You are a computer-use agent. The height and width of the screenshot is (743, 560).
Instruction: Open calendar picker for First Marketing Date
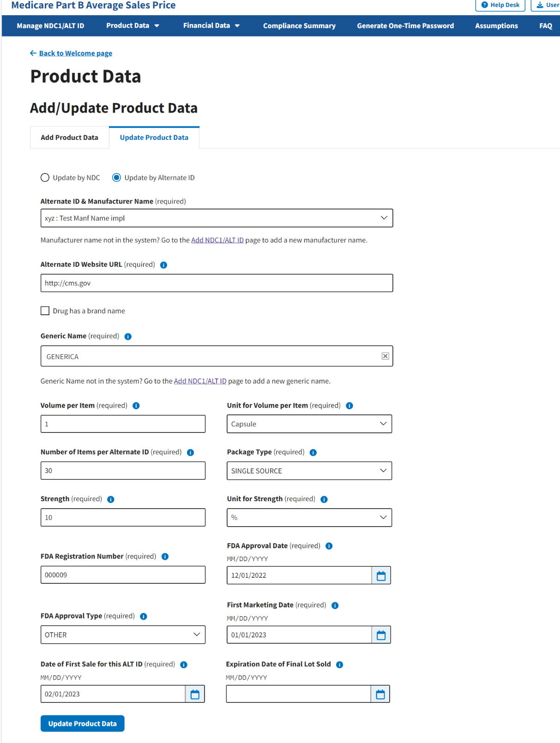pos(381,635)
